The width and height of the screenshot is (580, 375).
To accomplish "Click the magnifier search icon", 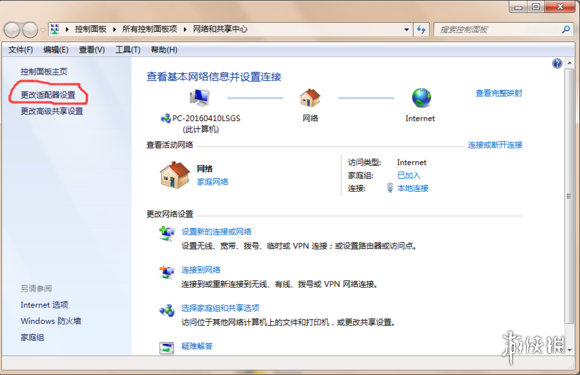I will (x=566, y=29).
